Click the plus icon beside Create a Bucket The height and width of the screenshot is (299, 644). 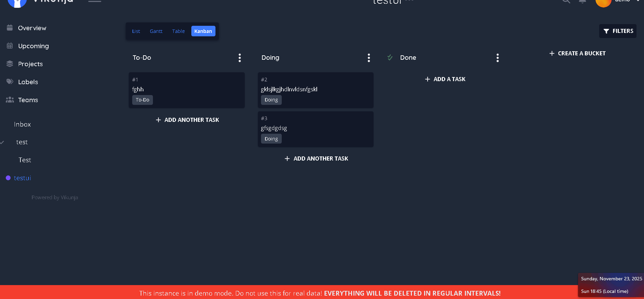coord(552,53)
